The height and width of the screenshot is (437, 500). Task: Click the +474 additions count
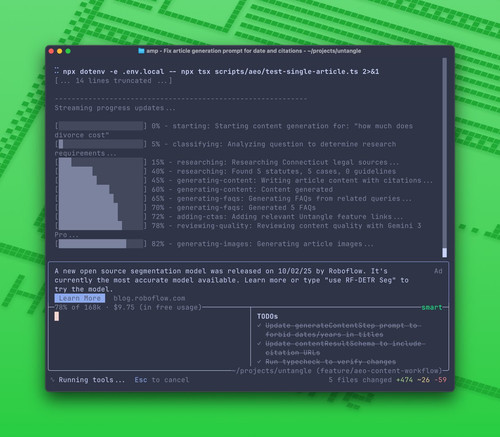pyautogui.click(x=404, y=380)
